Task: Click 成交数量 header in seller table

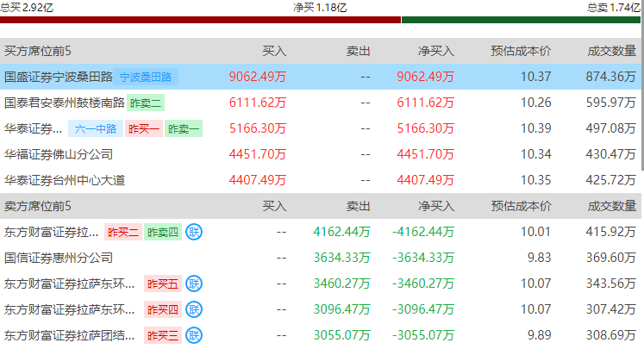Action: 612,206
